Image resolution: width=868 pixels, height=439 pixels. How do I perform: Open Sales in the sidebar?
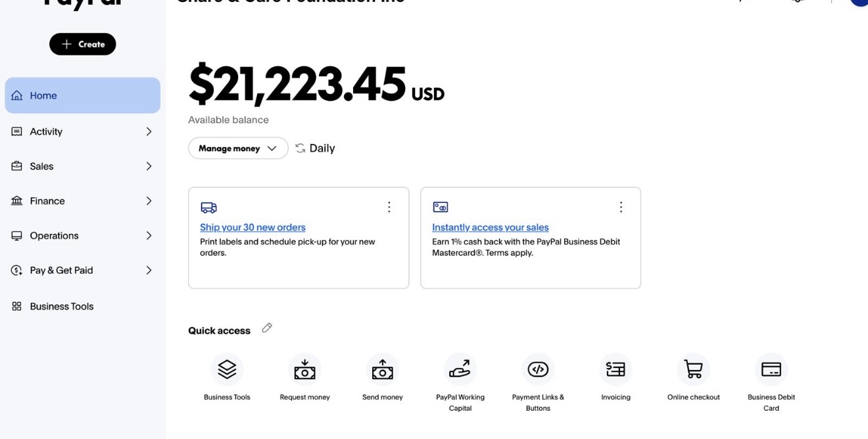coord(83,166)
